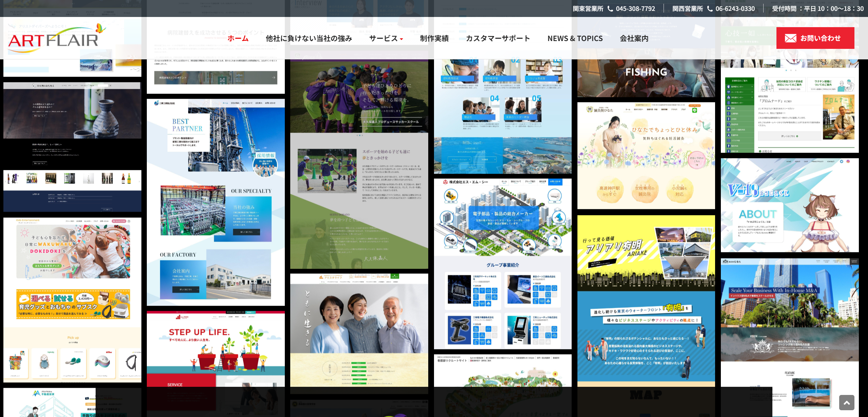Screen dimensions: 868x417
Task: Expand the サービス dropdown menu
Action: click(386, 38)
